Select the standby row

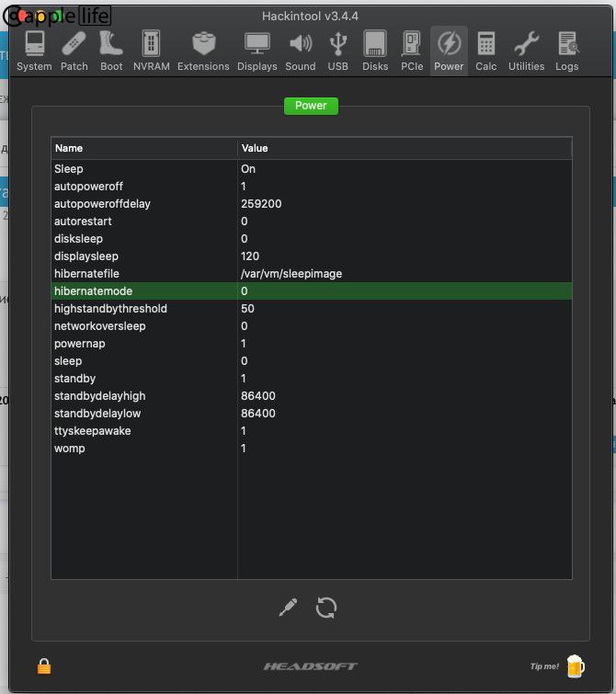pos(312,379)
